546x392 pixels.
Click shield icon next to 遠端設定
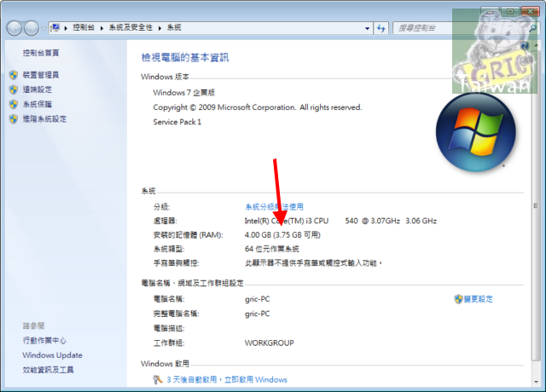tap(14, 89)
